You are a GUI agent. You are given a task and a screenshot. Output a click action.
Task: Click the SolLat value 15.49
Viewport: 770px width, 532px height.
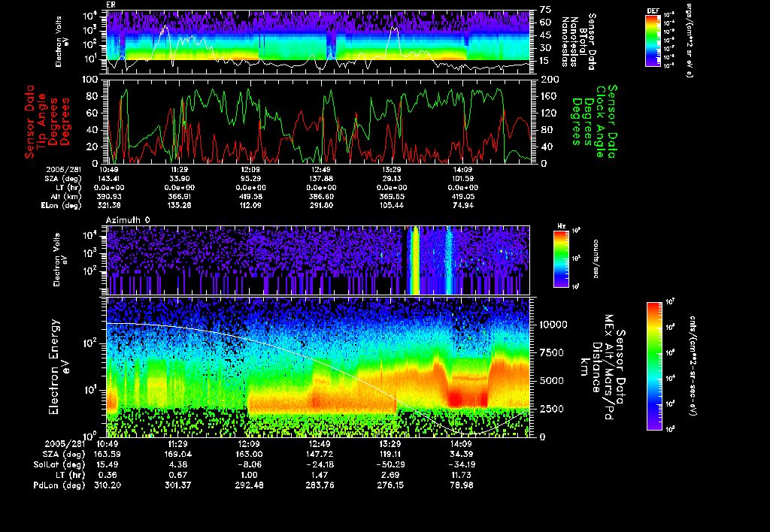108,464
